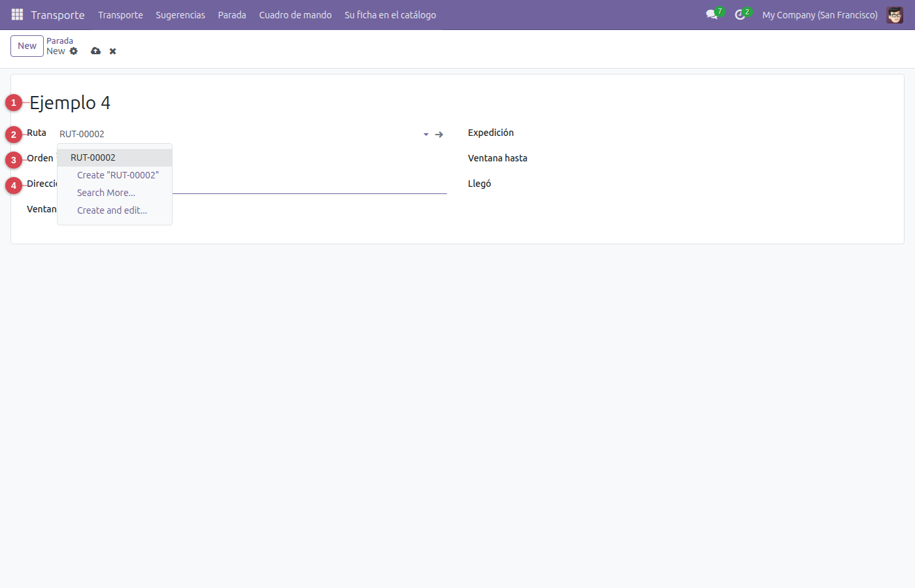The height and width of the screenshot is (588, 915).
Task: Click the Ruta input field
Action: pyautogui.click(x=239, y=134)
